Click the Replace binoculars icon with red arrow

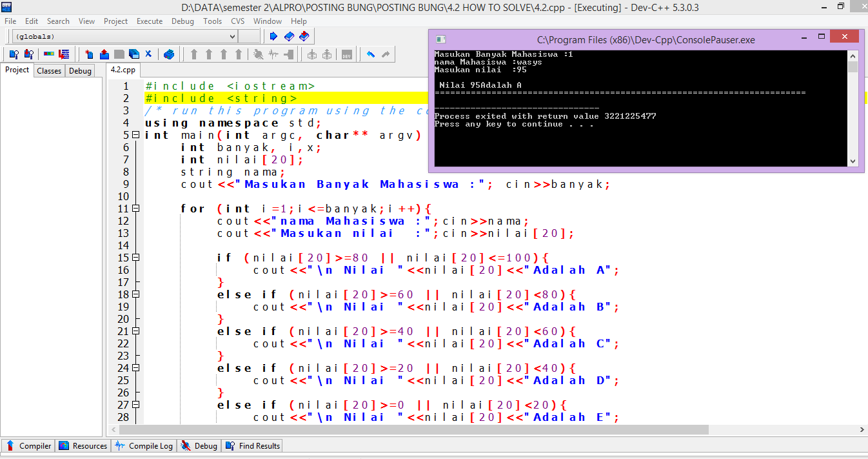click(28, 54)
